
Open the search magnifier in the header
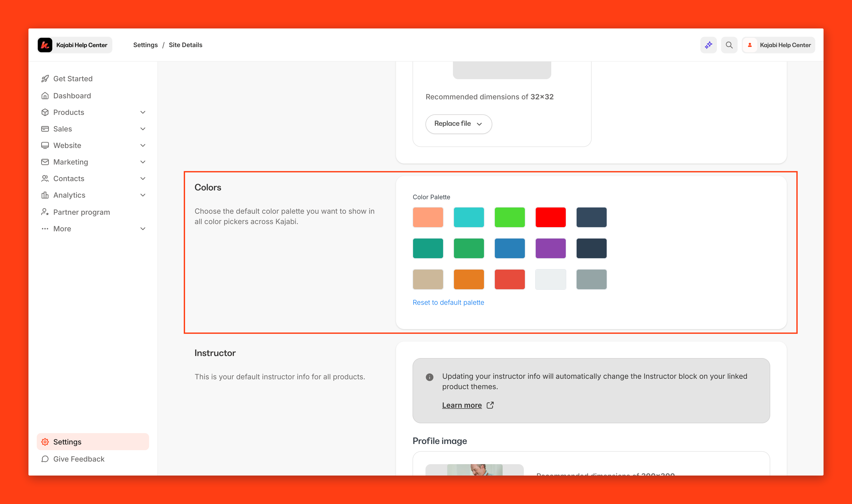point(729,45)
